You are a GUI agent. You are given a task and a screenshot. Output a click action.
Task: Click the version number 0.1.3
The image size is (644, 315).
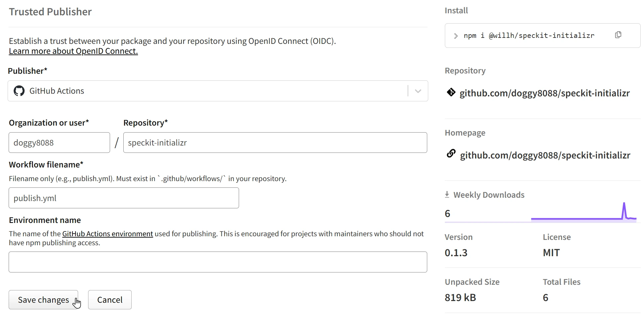[x=456, y=253]
